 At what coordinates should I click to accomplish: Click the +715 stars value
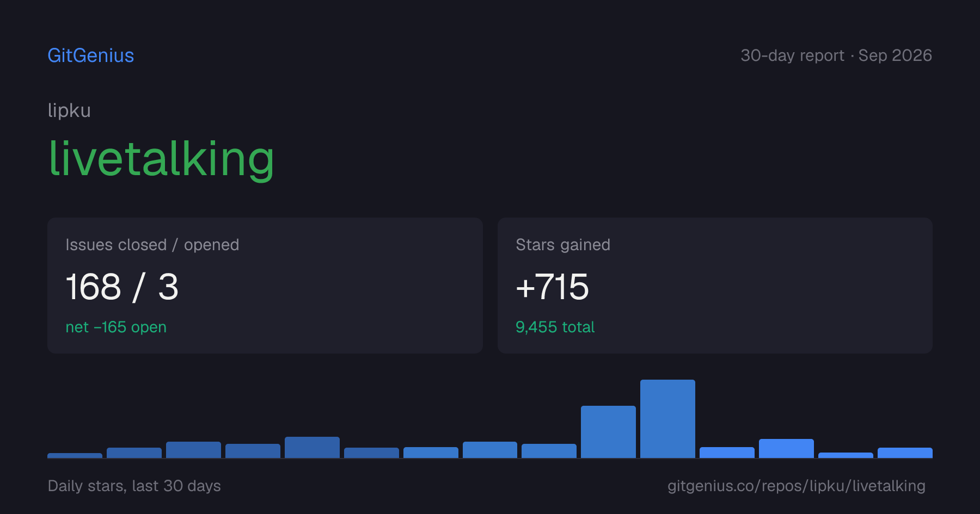coord(552,287)
